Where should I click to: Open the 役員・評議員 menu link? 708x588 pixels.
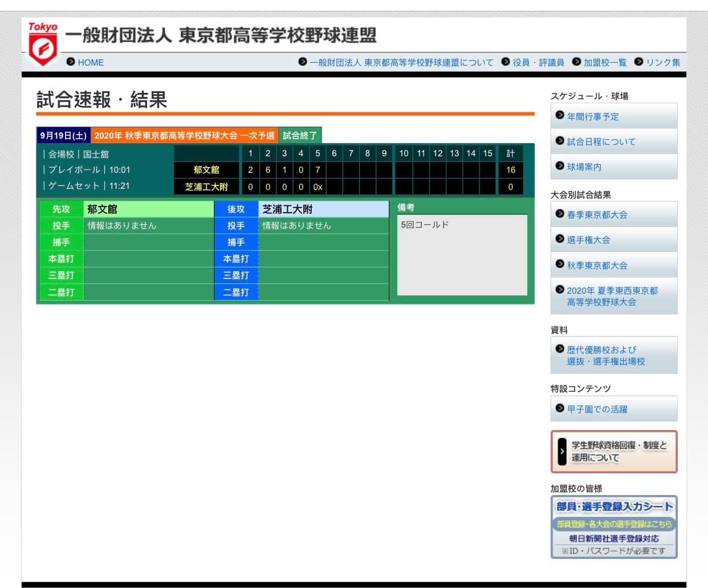pyautogui.click(x=538, y=62)
